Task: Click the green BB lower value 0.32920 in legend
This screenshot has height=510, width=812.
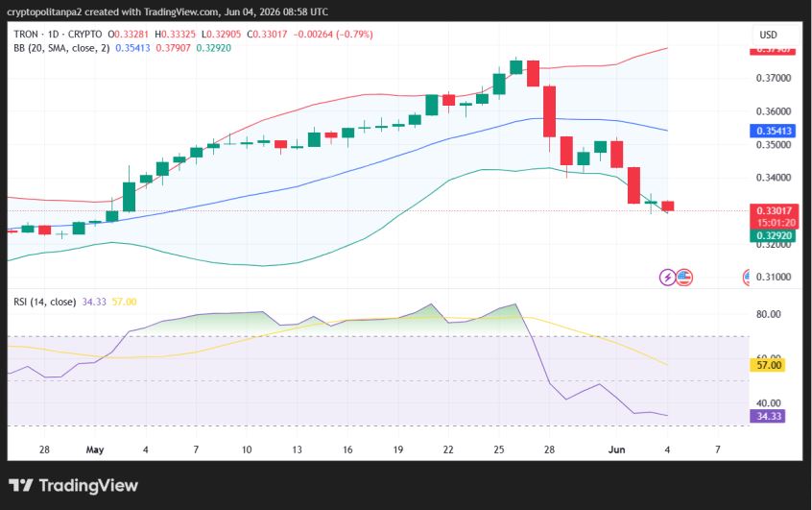Action: tap(213, 48)
